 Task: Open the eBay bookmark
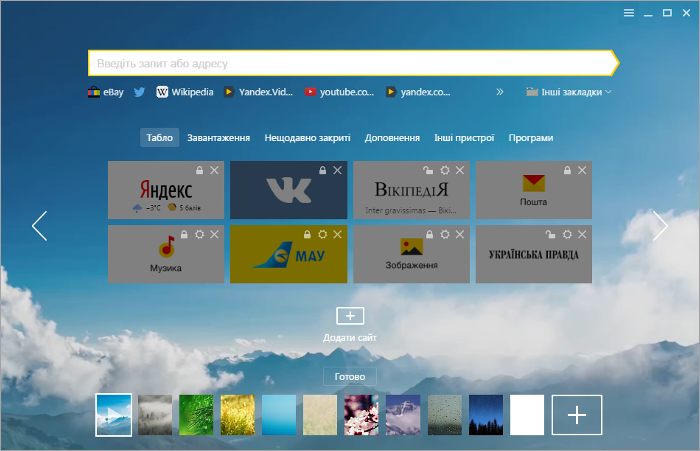pyautogui.click(x=106, y=92)
